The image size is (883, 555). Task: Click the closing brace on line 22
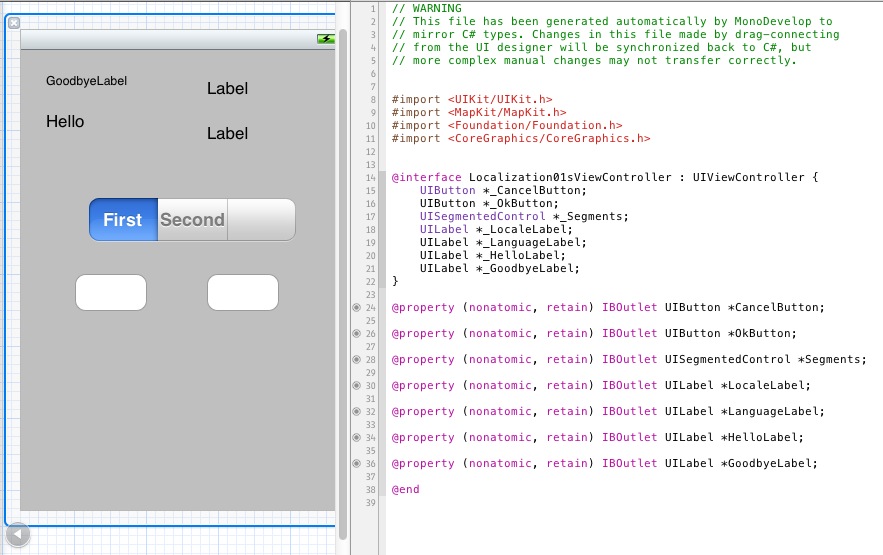tap(395, 281)
